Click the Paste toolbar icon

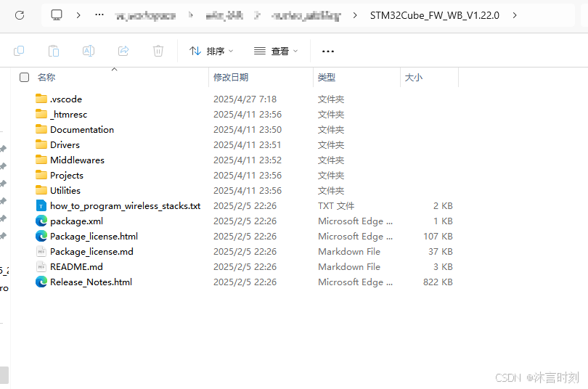54,51
